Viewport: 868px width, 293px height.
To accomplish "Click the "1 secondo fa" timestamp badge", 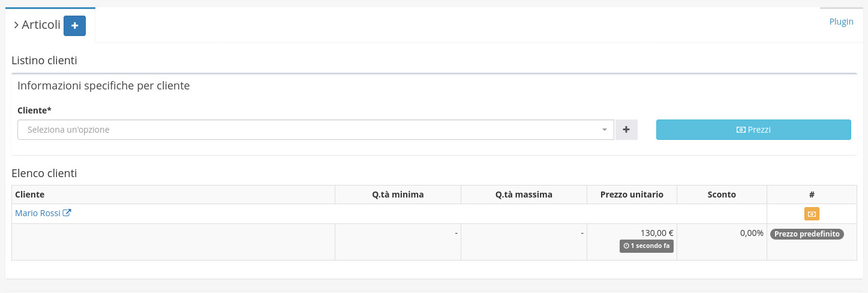I will (647, 246).
